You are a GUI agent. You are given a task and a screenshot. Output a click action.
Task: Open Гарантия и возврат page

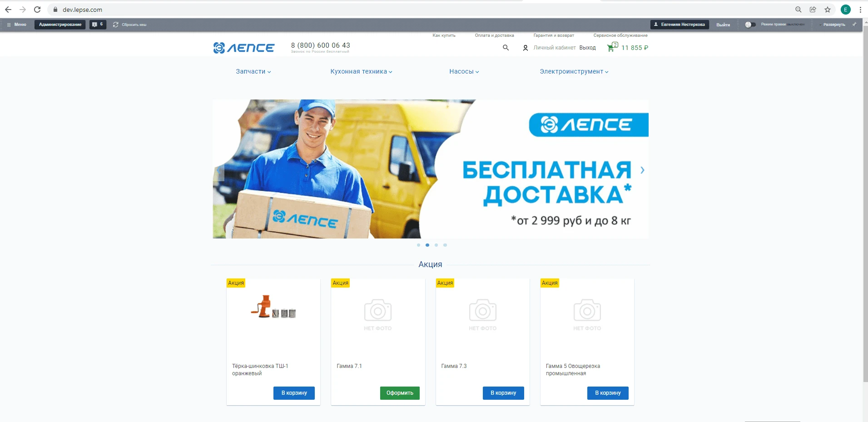pyautogui.click(x=554, y=35)
